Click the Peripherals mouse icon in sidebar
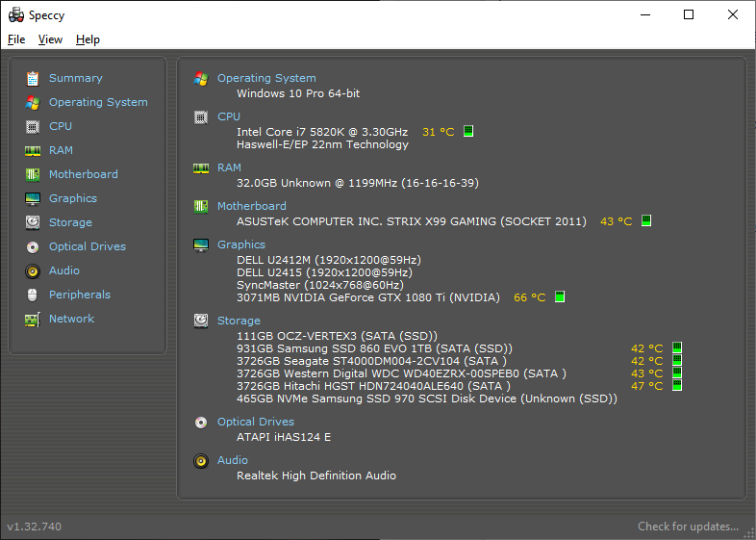756x540 pixels. coord(33,295)
